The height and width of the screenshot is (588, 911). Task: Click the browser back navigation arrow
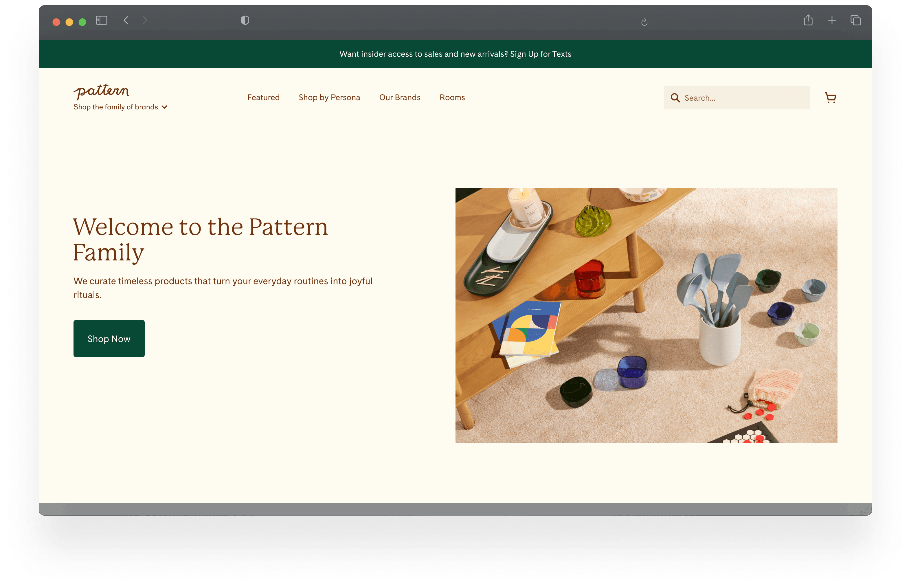pos(126,21)
